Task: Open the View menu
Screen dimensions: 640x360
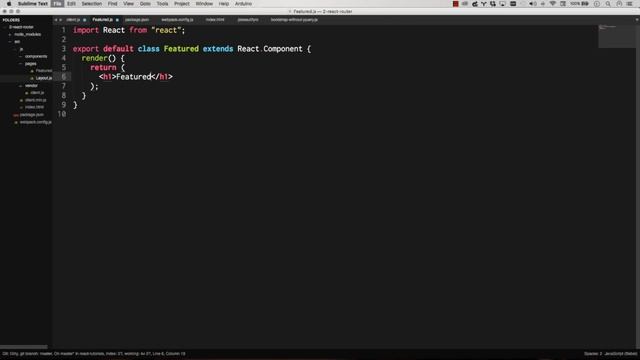Action: coord(128,4)
